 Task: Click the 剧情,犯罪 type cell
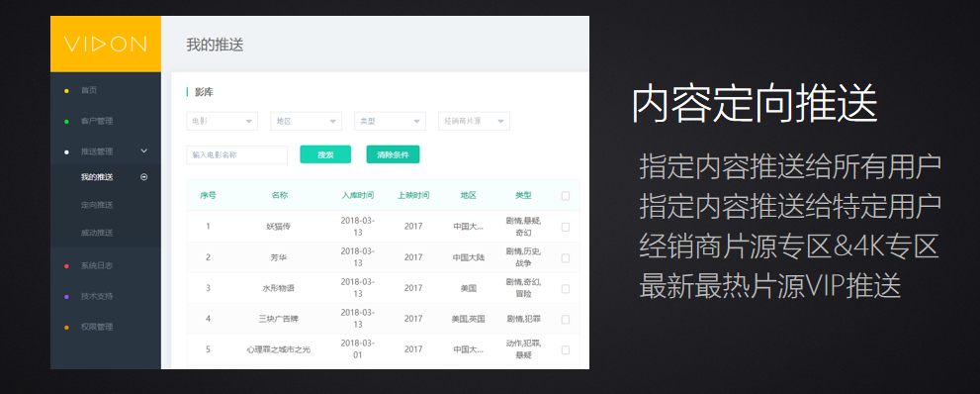pyautogui.click(x=524, y=319)
